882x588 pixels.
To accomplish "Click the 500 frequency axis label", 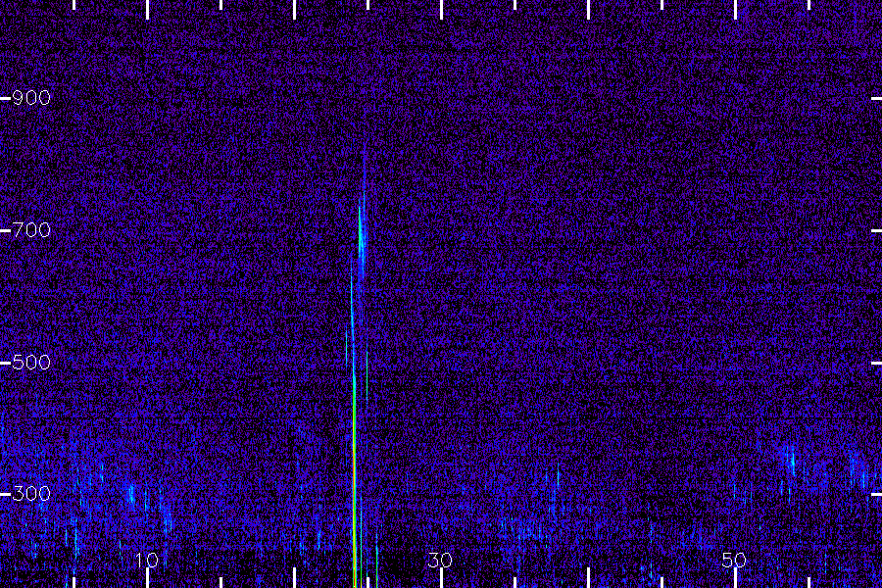I will pos(31,363).
